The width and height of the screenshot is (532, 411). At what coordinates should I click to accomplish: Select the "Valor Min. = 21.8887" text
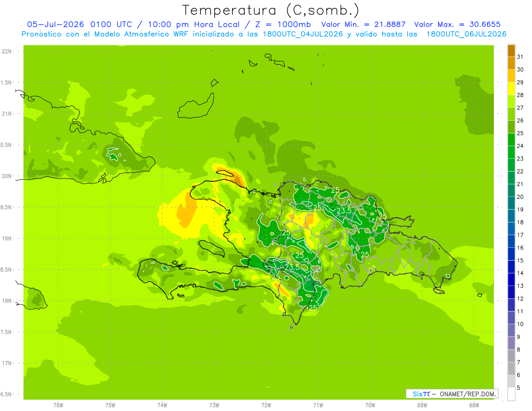tap(363, 25)
